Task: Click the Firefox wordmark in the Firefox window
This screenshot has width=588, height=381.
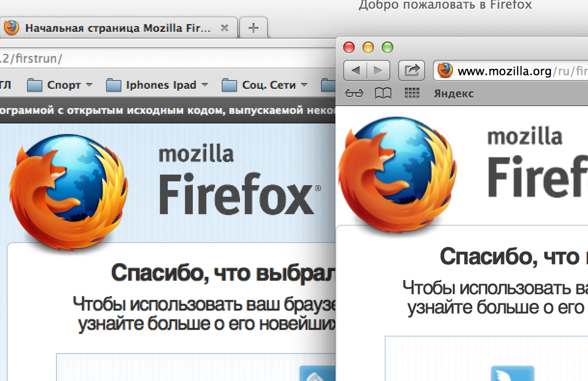Action: pyautogui.click(x=240, y=194)
